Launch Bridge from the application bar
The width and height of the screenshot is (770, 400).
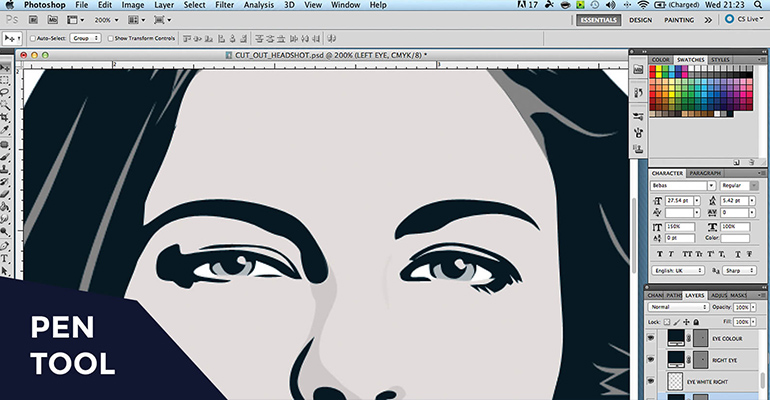(x=33, y=20)
